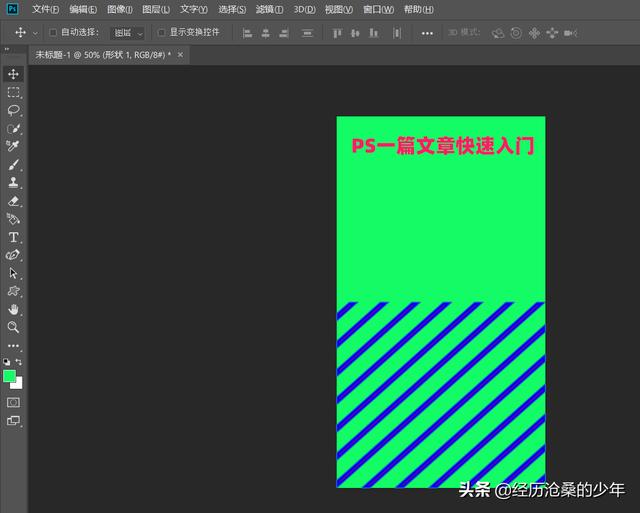
Task: Click align top edges icon
Action: (337, 33)
